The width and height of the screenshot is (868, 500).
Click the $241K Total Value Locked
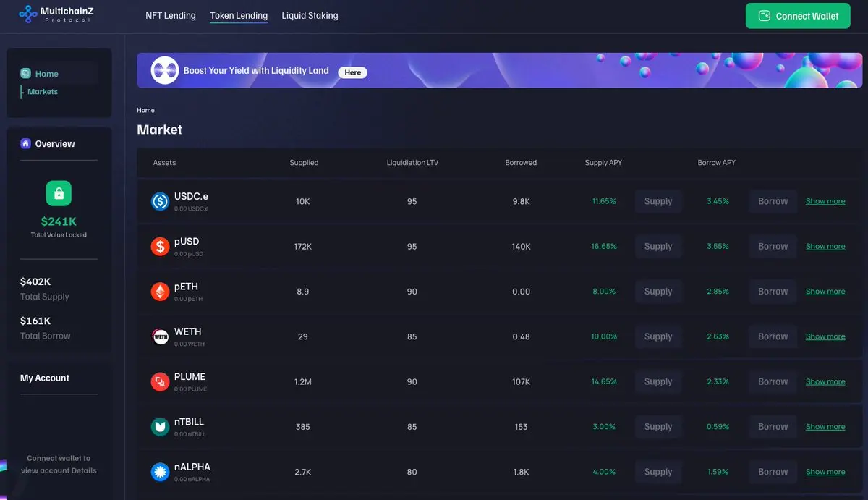tap(59, 222)
